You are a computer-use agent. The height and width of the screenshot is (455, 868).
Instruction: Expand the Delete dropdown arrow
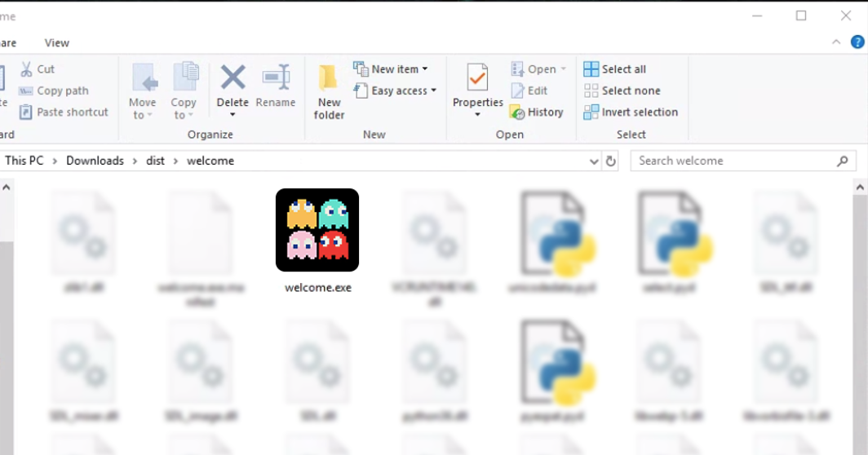(232, 115)
